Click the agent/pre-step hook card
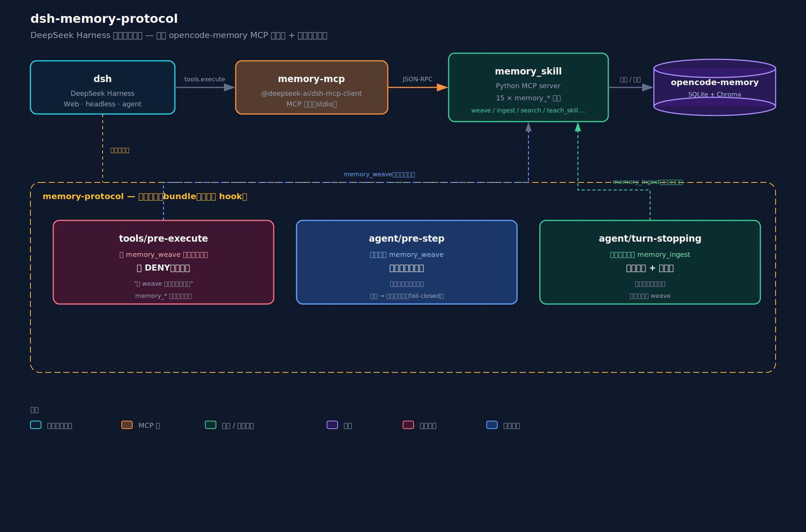806x532 pixels. [x=407, y=262]
